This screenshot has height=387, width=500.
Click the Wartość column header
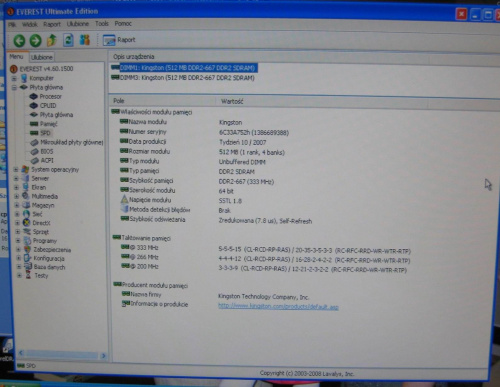(232, 101)
